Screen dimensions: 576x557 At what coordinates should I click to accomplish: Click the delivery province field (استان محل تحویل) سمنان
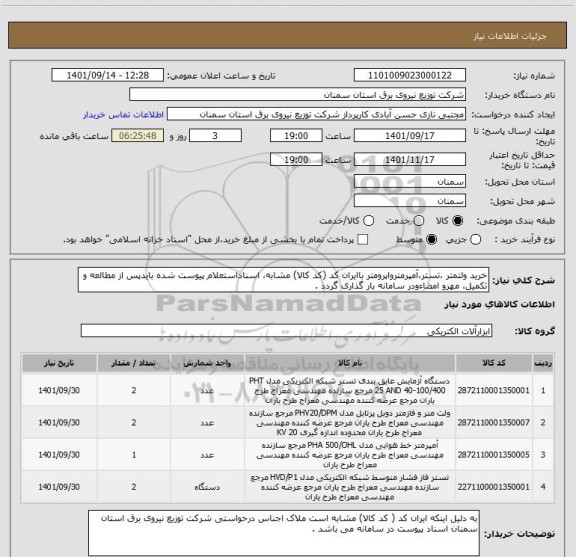(410, 182)
